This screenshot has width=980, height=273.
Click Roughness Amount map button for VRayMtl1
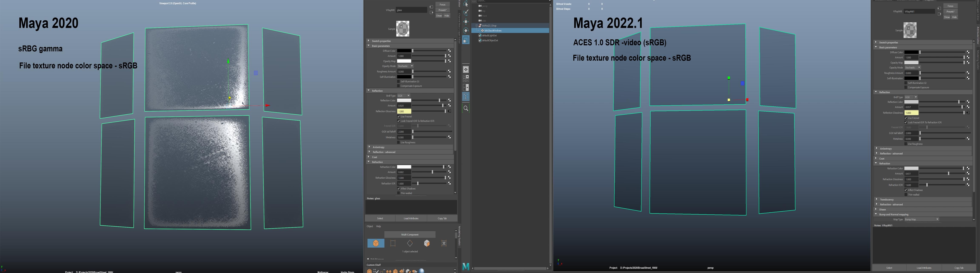click(x=968, y=73)
